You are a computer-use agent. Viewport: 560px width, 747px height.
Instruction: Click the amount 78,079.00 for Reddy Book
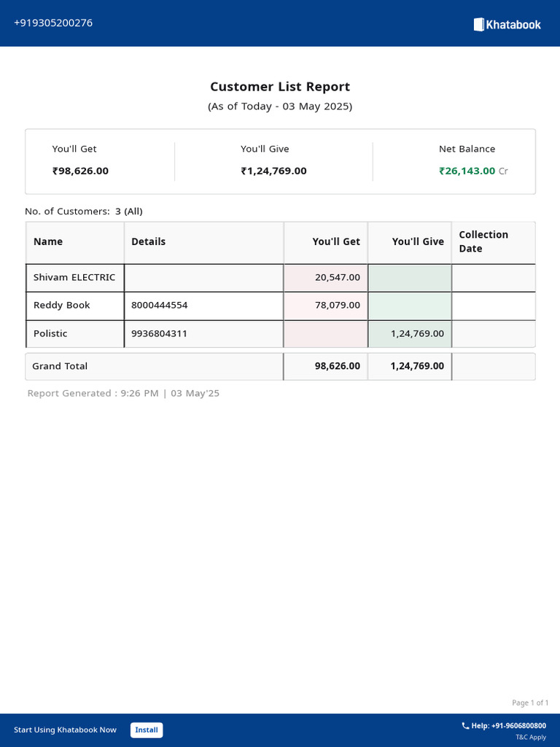tap(338, 305)
